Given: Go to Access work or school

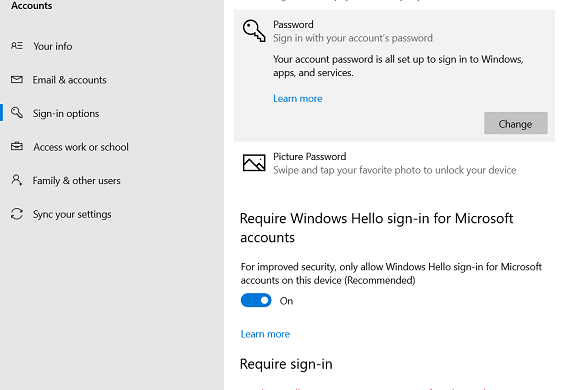Looking at the screenshot, I should coord(81,147).
